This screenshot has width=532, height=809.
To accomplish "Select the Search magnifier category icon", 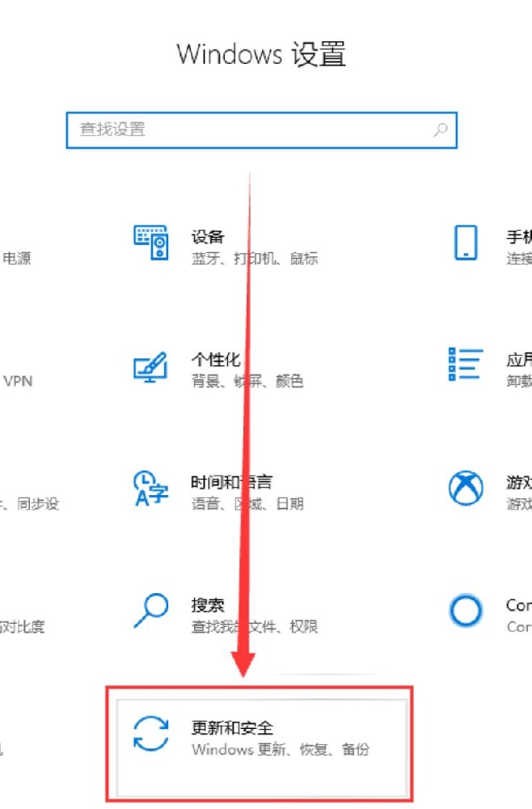I will pos(151,610).
